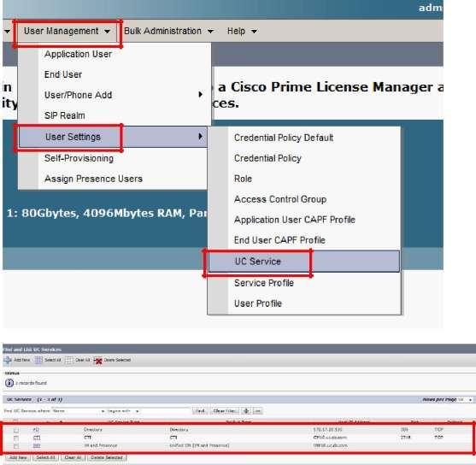The width and height of the screenshot is (476, 465).
Task: Open the Find UC Service field dropdown
Action: point(79,411)
